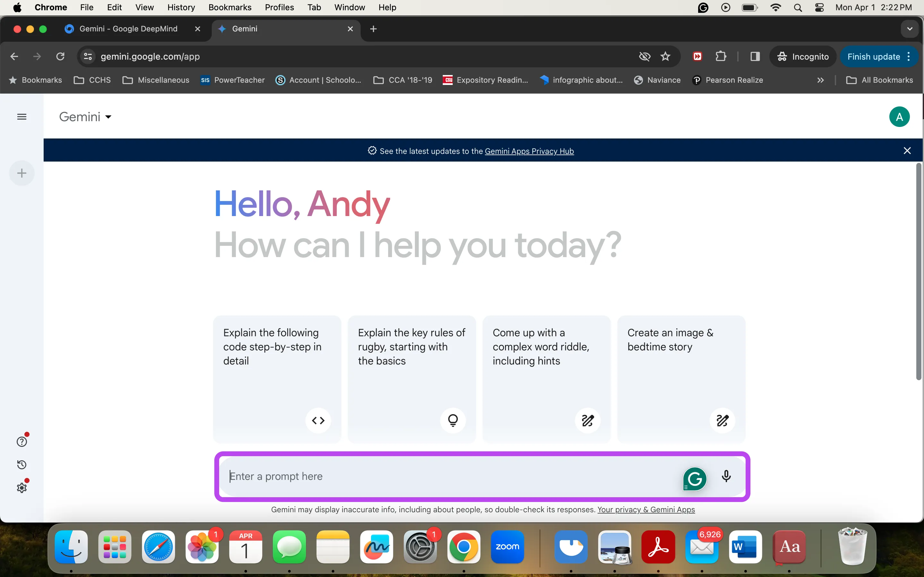This screenshot has width=924, height=577.
Task: Click the Gemini Apps Privacy Hub link
Action: 529,151
